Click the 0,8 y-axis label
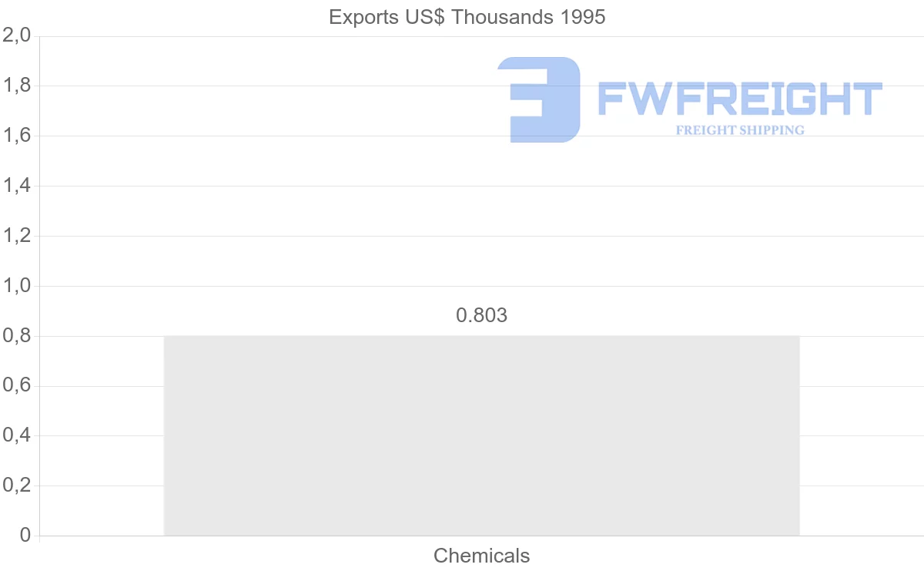Image resolution: width=924 pixels, height=588 pixels. point(17,336)
